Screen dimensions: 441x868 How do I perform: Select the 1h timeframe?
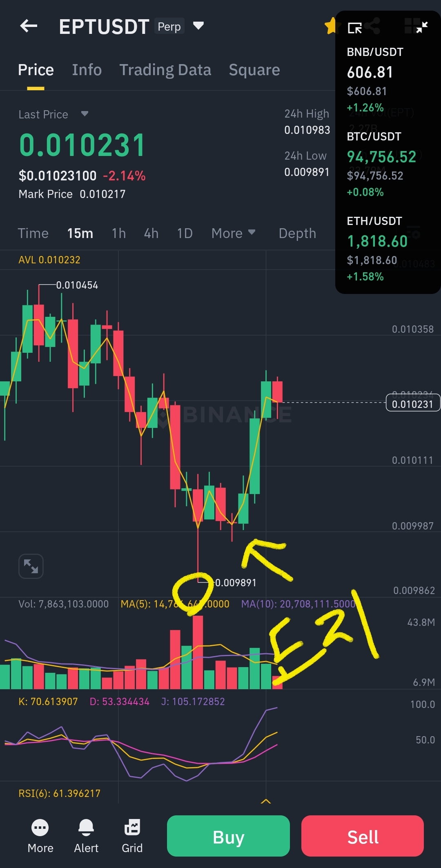119,233
